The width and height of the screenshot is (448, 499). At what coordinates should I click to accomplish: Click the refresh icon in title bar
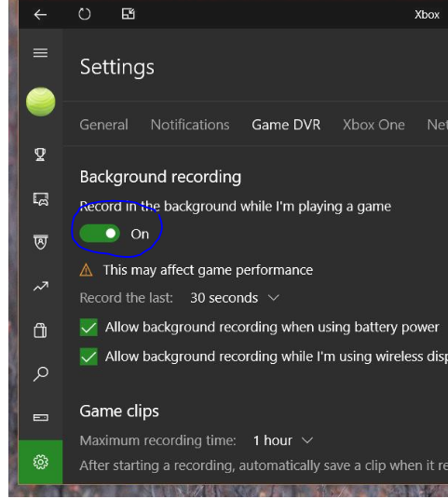click(85, 14)
